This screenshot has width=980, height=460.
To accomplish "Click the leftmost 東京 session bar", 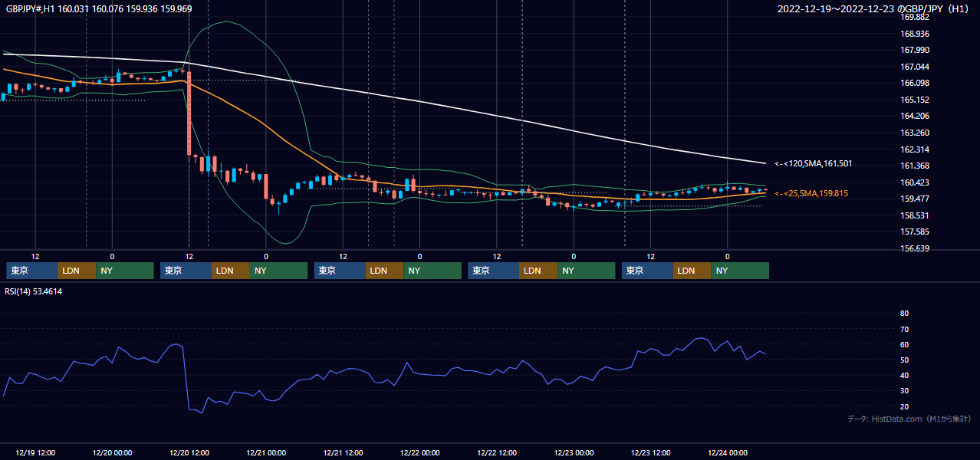I will pyautogui.click(x=32, y=271).
